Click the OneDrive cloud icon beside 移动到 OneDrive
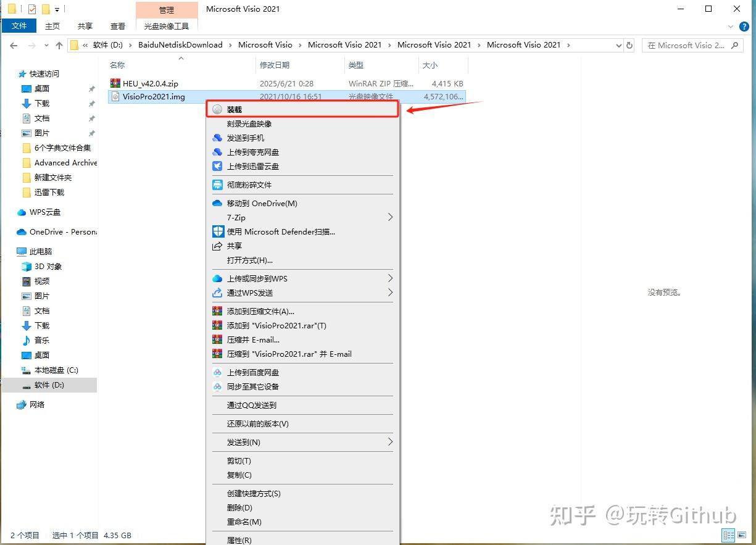Screen dimensions: 756x545 217,203
